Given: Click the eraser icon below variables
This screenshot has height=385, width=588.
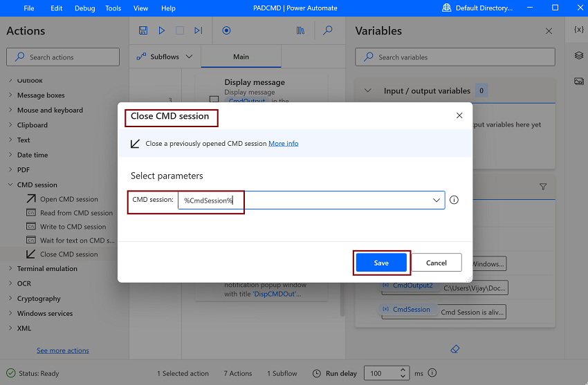Looking at the screenshot, I should point(455,349).
